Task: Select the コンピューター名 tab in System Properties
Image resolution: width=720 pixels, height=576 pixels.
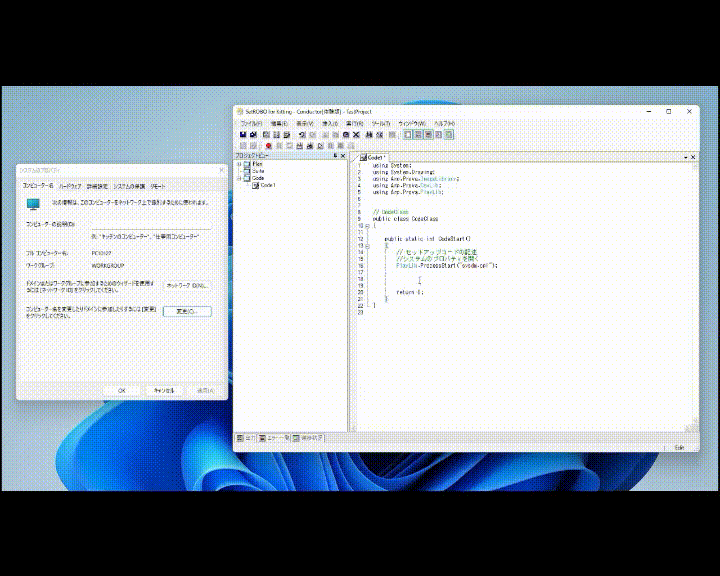Action: [38, 186]
